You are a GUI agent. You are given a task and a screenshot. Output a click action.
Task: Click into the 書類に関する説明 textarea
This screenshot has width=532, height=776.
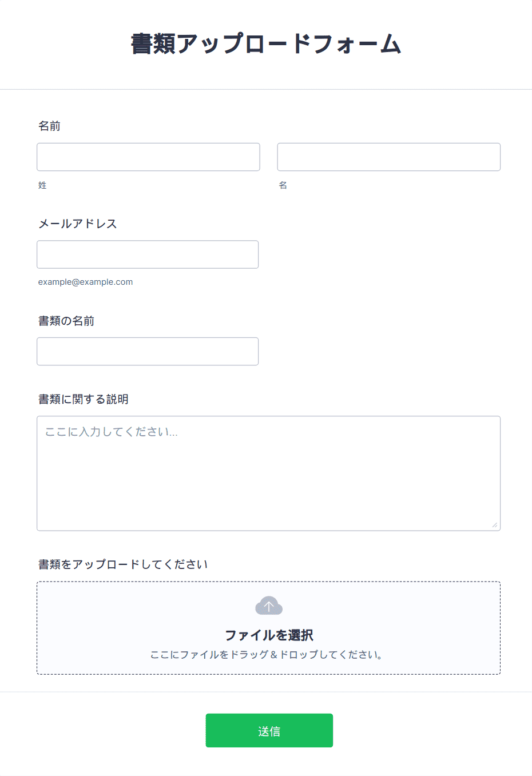pos(269,473)
